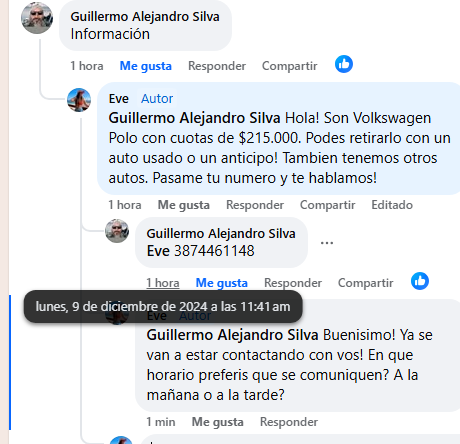460x444 pixels.
Task: Click blue like reaction icon on Información comment
Action: pyautogui.click(x=344, y=64)
